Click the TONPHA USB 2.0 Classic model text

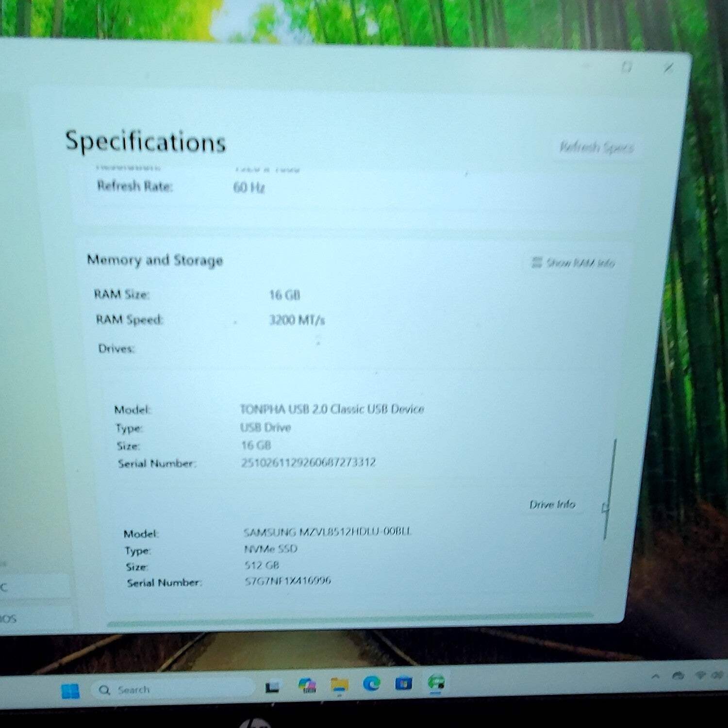point(332,409)
